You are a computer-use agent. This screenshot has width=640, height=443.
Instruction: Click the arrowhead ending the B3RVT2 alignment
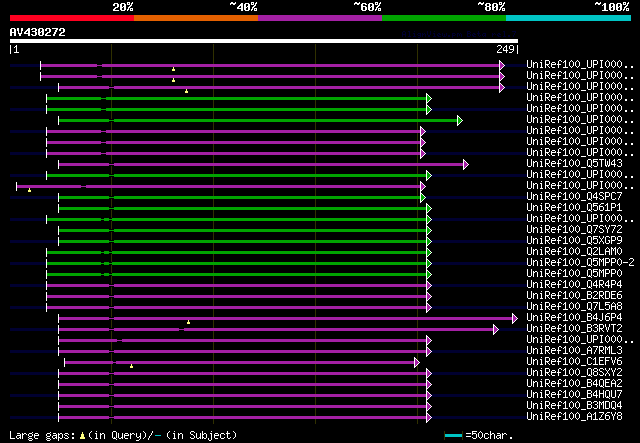pyautogui.click(x=496, y=329)
